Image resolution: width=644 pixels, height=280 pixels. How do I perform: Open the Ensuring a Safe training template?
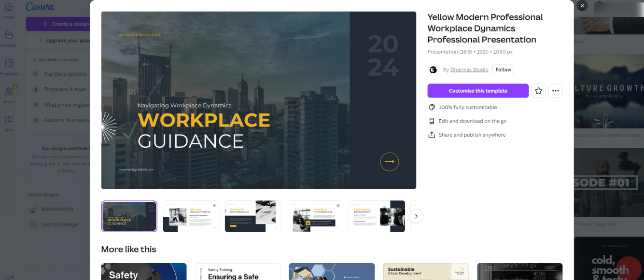(x=238, y=271)
